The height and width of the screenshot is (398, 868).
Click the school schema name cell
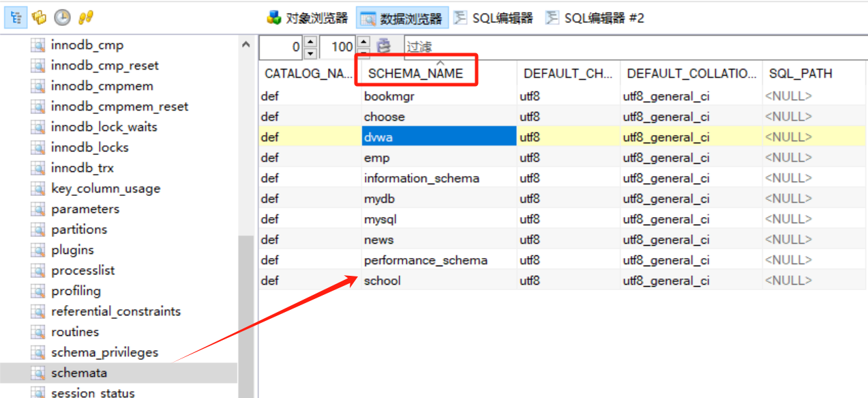click(x=439, y=281)
